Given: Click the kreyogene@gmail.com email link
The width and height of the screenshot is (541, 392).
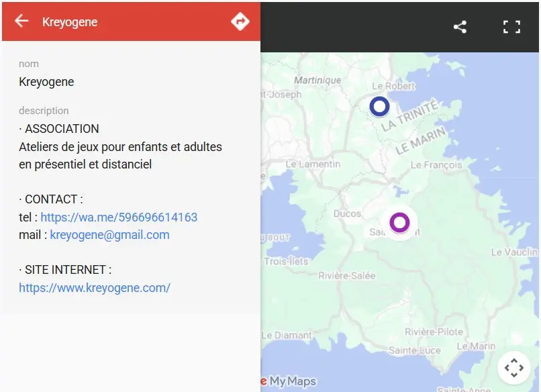Looking at the screenshot, I should 109,235.
